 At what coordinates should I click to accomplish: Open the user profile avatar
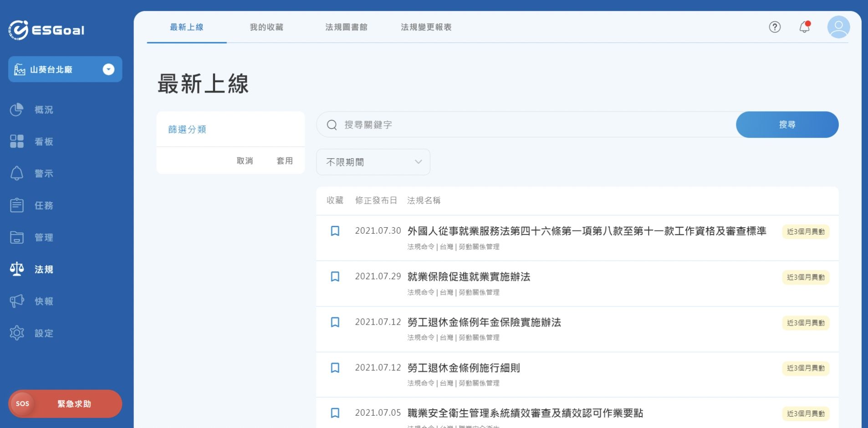tap(838, 27)
